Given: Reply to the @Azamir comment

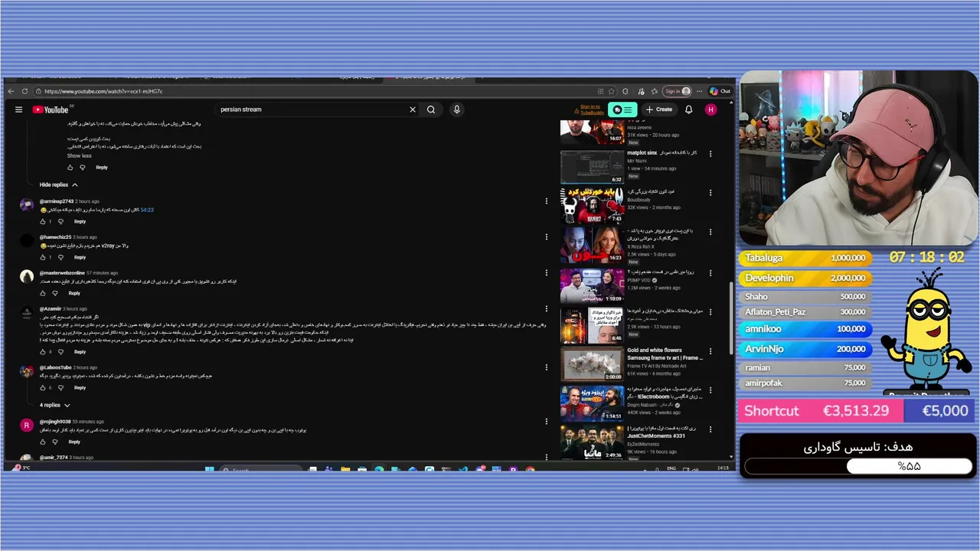Looking at the screenshot, I should pos(80,352).
